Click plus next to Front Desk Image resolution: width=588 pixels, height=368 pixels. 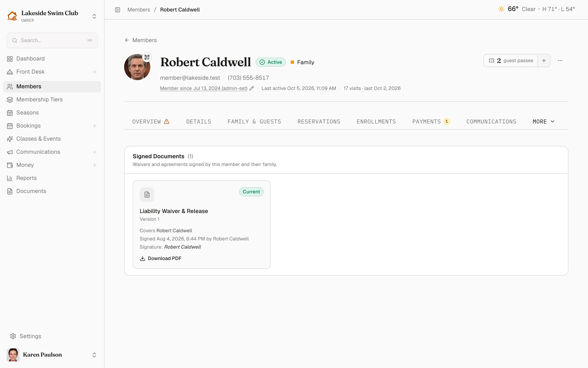pyautogui.click(x=95, y=72)
